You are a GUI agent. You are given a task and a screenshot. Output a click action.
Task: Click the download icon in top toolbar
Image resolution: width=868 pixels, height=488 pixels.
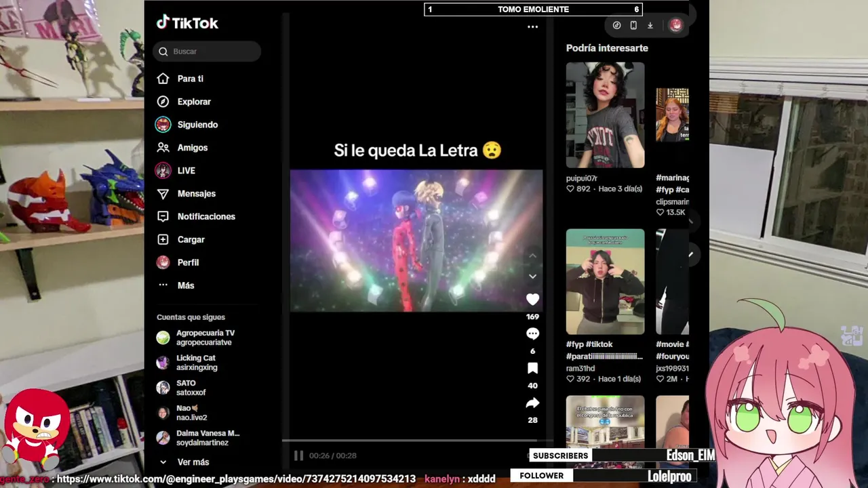[650, 25]
